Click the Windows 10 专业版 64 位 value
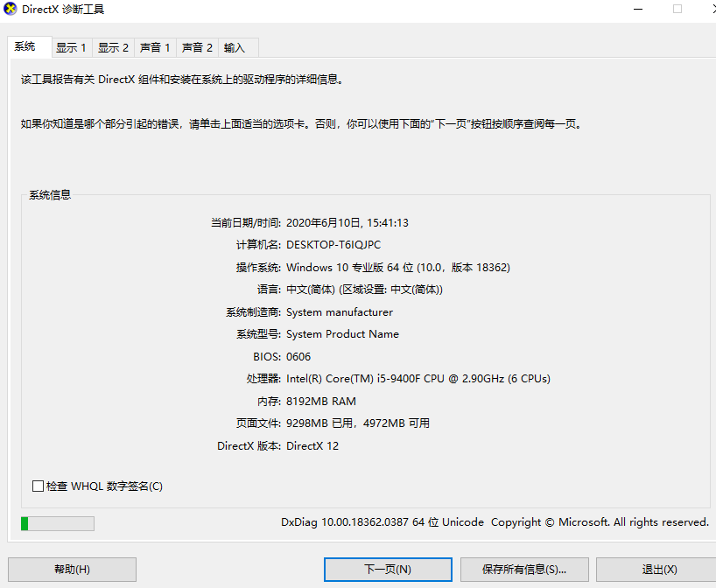716x588 pixels. 397,267
